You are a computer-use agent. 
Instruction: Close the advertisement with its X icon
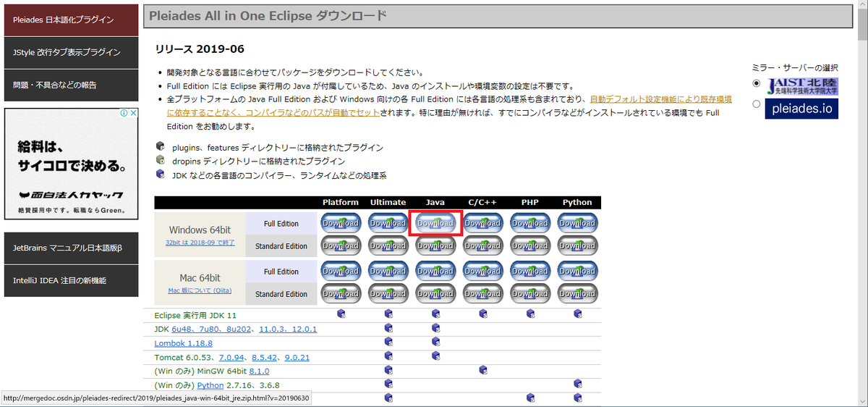tap(132, 114)
